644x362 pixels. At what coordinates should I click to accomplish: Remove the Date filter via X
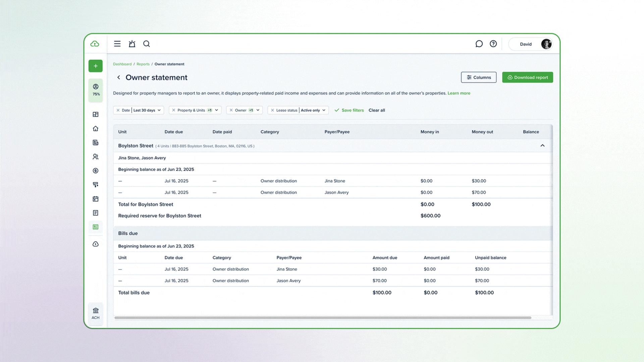click(118, 110)
